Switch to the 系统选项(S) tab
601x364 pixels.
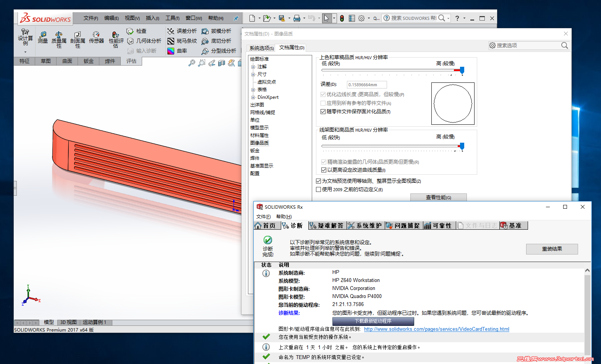point(262,48)
